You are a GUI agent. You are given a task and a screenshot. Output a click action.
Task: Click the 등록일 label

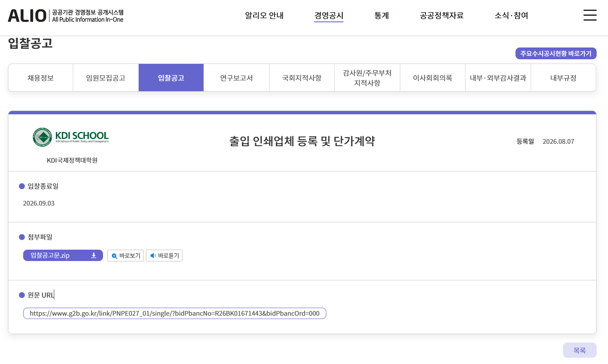(x=525, y=142)
